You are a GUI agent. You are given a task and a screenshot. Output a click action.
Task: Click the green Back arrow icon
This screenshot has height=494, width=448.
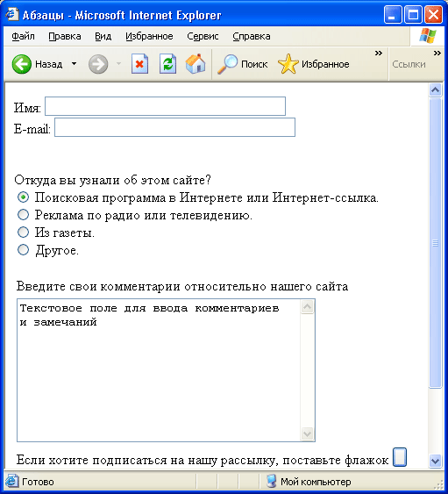click(22, 64)
